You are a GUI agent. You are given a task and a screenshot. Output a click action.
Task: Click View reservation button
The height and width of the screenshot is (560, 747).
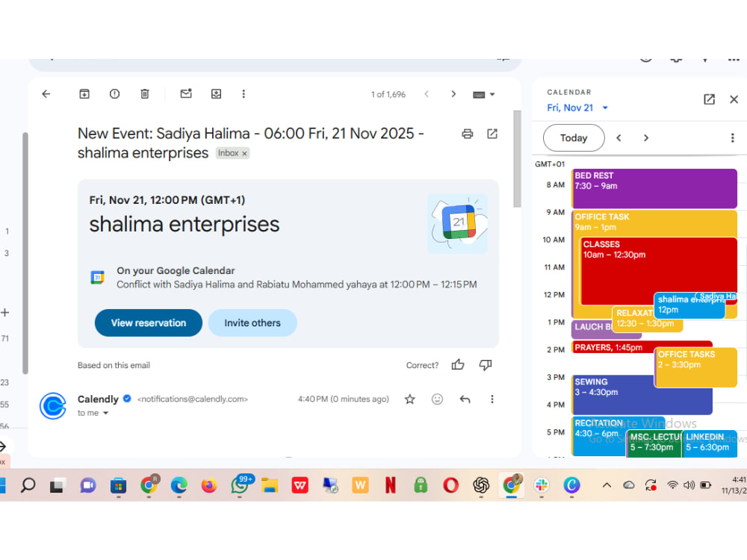[149, 323]
